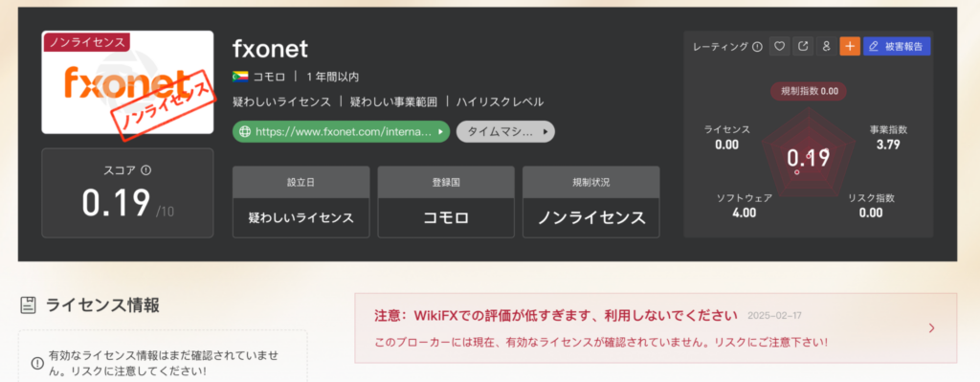
Task: Click the fxonet broker title
Action: point(270,48)
